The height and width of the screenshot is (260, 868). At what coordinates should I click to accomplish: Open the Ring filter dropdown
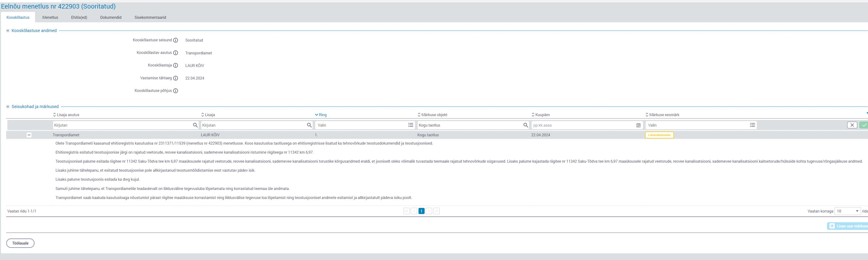(x=365, y=125)
